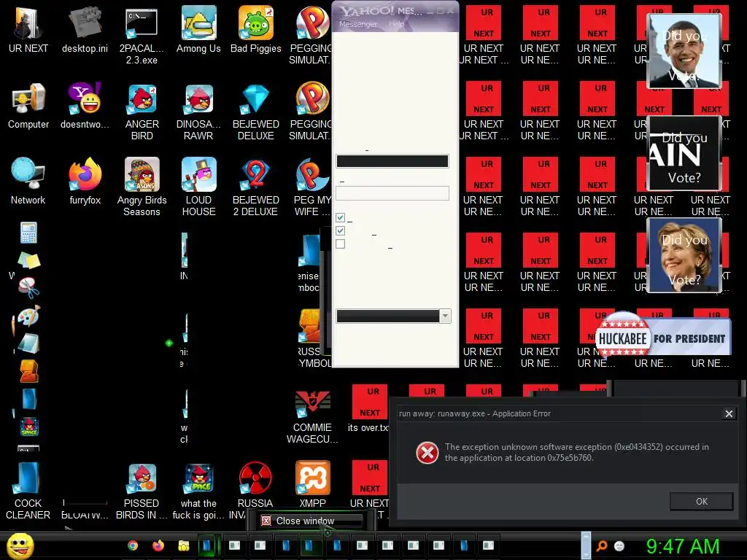Open Snipping Tool scissors icon
The width and height of the screenshot is (747, 560).
click(x=28, y=287)
